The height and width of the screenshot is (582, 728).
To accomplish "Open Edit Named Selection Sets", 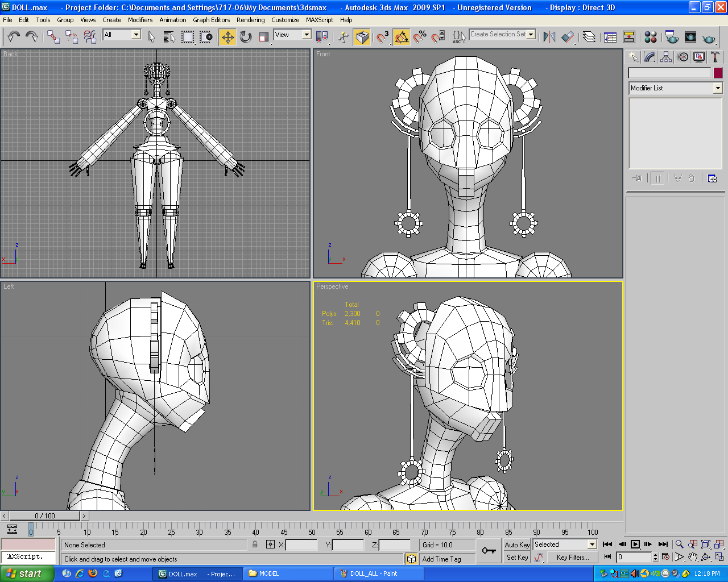I will 459,37.
